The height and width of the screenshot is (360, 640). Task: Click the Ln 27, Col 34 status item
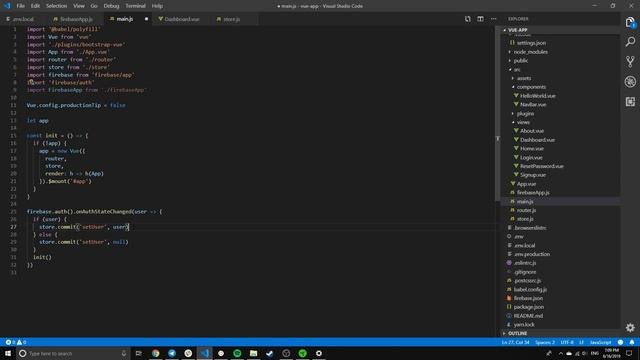pos(516,342)
